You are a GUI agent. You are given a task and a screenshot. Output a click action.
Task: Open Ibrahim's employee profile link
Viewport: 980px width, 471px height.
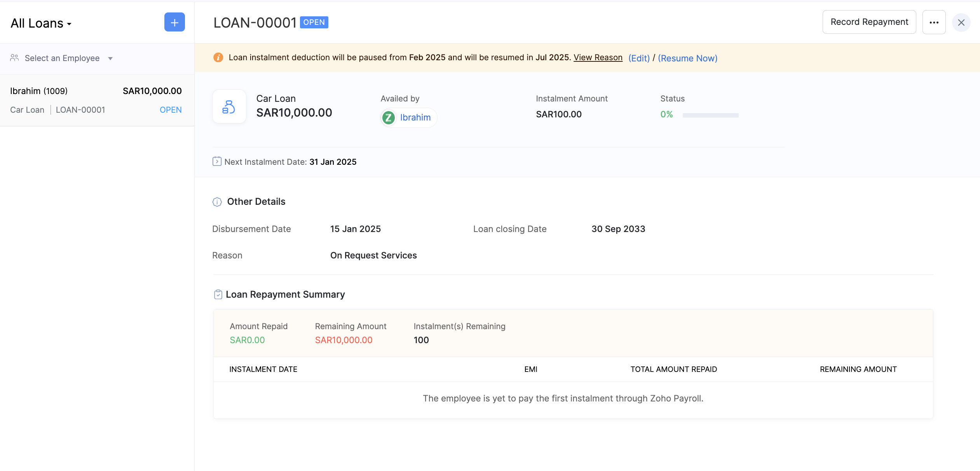(415, 117)
